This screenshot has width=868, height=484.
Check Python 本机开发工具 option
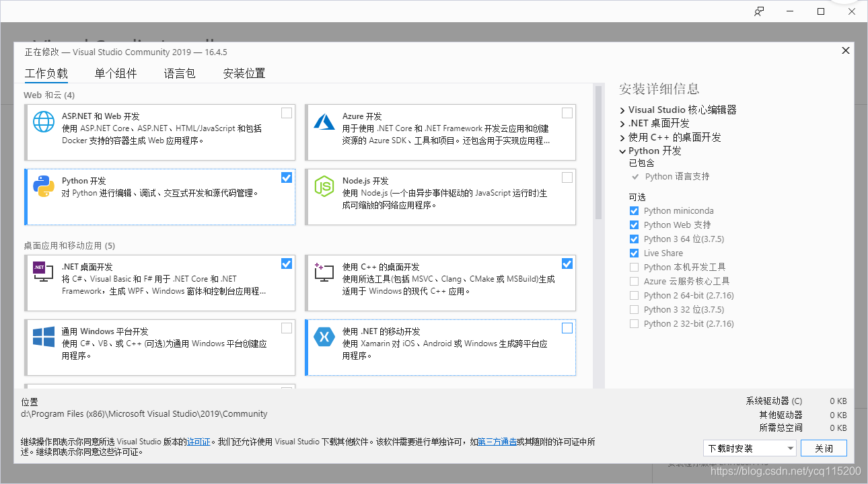[x=634, y=268]
